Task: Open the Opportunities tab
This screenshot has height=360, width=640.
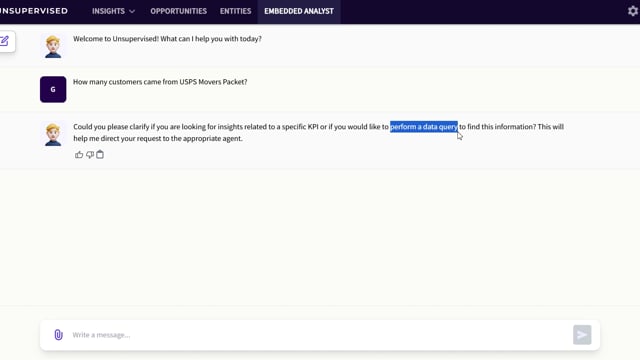Action: click(178, 11)
